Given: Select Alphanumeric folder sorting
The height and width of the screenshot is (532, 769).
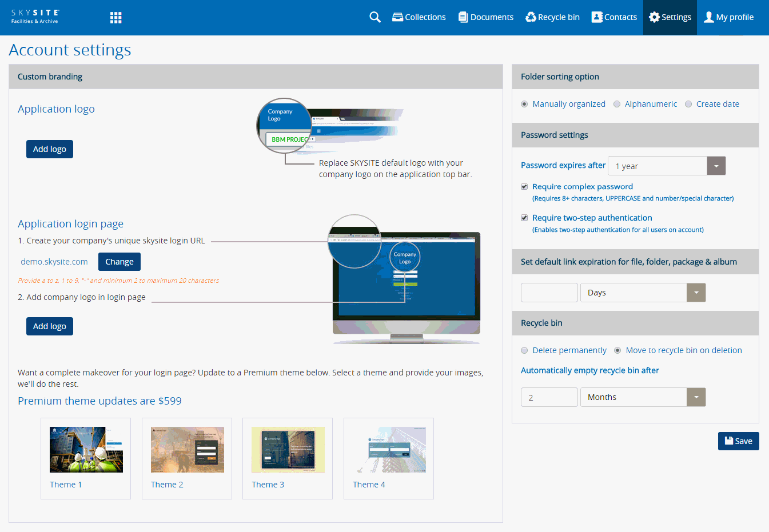Looking at the screenshot, I should pyautogui.click(x=617, y=104).
